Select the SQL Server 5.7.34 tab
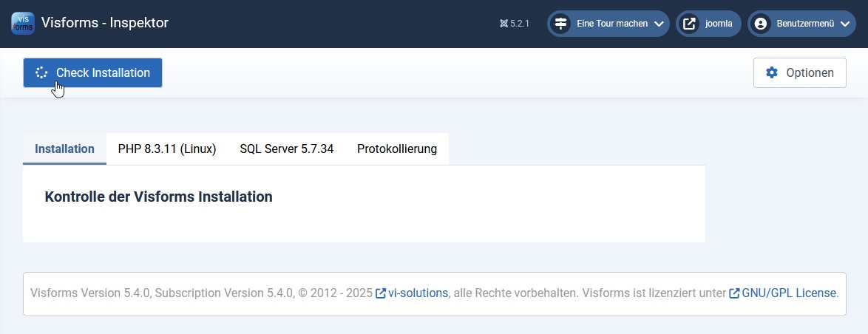868x334 pixels. (x=286, y=149)
